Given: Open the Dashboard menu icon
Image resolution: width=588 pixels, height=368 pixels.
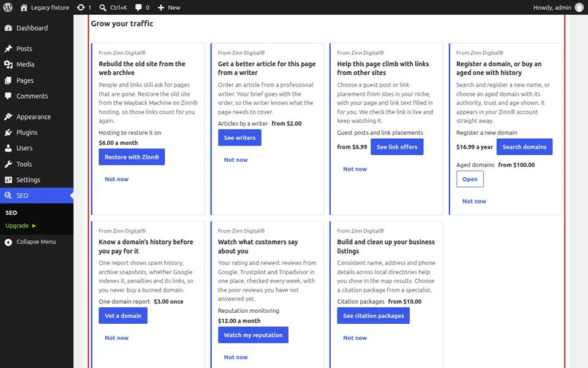Looking at the screenshot, I should tap(8, 28).
